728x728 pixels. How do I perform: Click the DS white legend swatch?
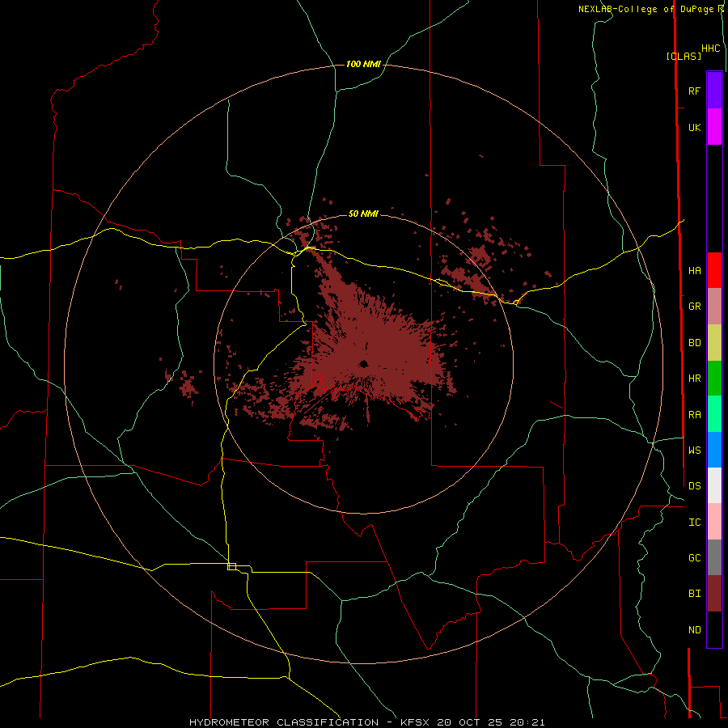[714, 485]
